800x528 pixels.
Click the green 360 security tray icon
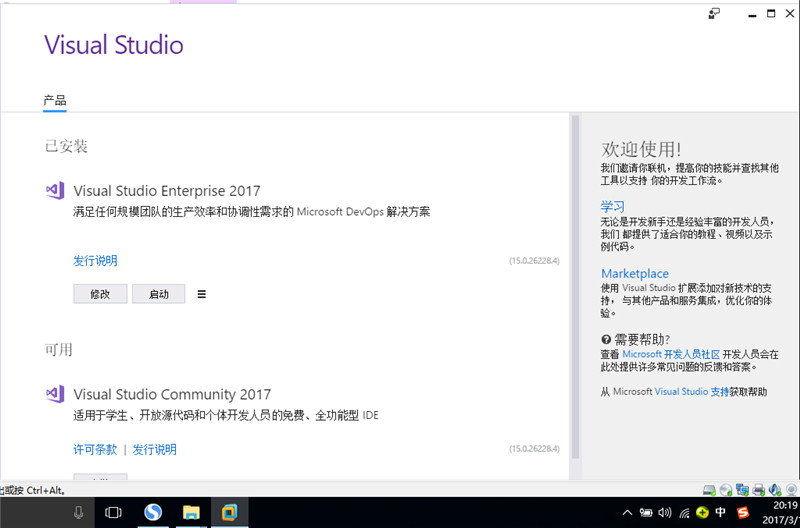[703, 512]
